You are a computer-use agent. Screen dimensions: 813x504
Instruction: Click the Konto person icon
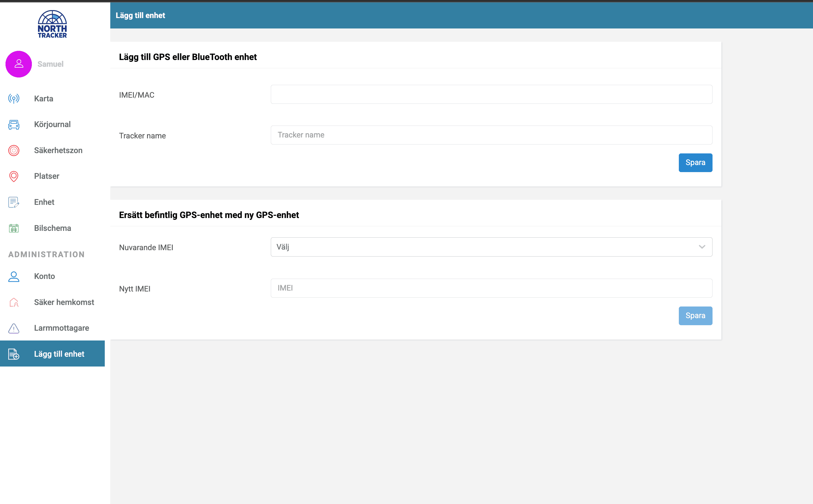tap(14, 276)
